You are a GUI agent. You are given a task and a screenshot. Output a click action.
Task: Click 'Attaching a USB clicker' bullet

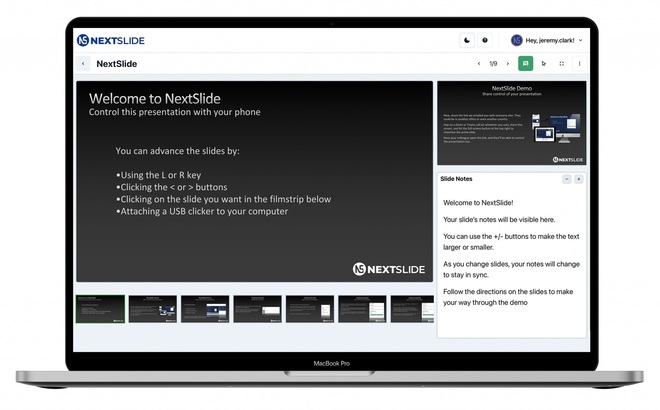click(x=202, y=211)
